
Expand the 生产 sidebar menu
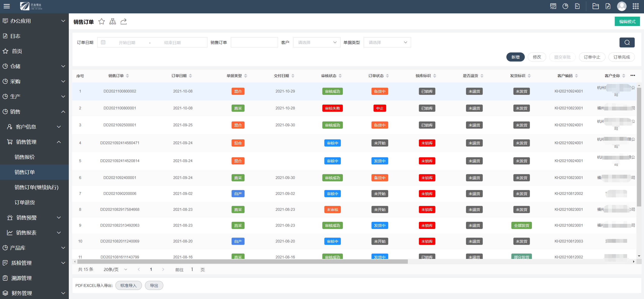pos(34,97)
